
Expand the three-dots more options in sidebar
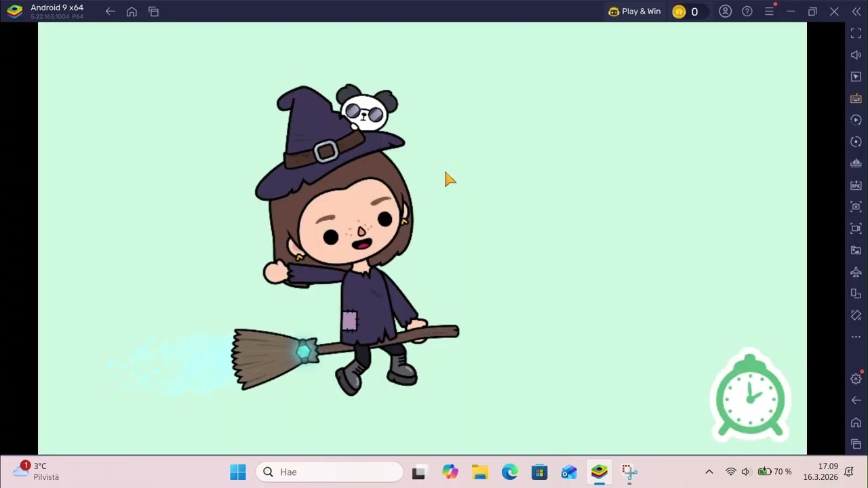point(856,337)
